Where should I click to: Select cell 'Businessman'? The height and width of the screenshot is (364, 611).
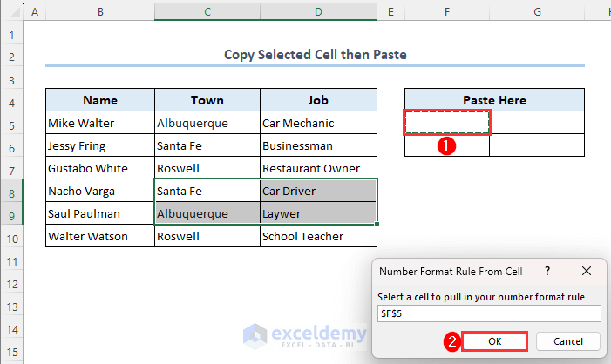[x=318, y=145]
